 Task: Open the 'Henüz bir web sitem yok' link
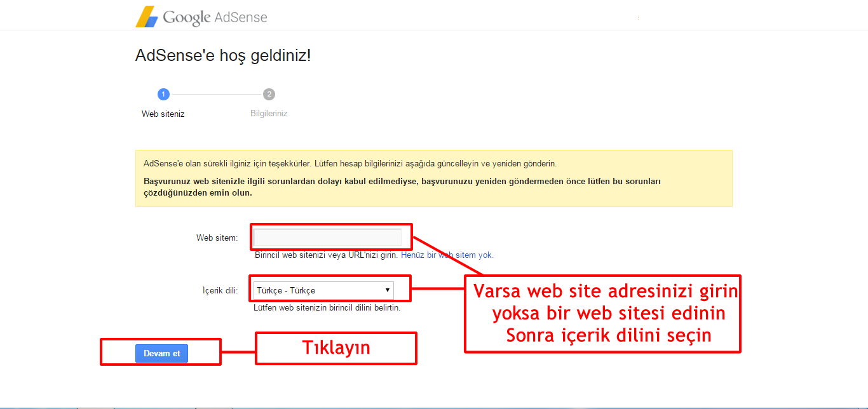pos(447,255)
